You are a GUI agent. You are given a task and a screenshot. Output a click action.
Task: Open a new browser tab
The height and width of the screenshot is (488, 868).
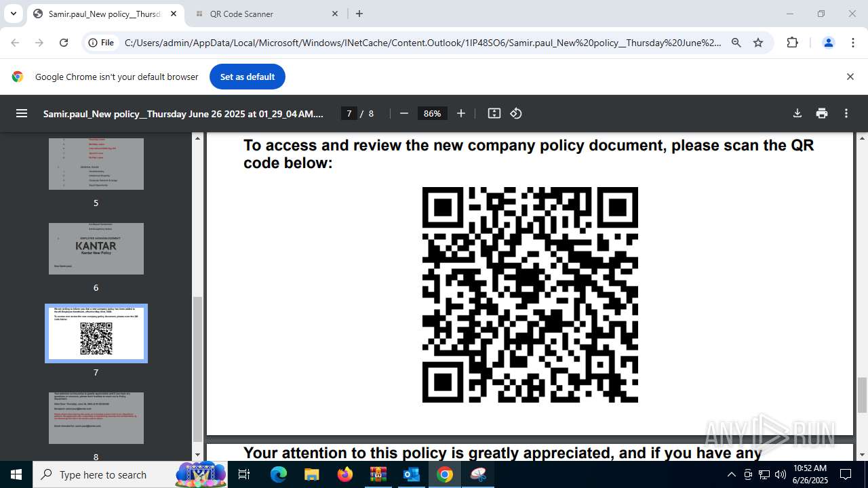(359, 14)
